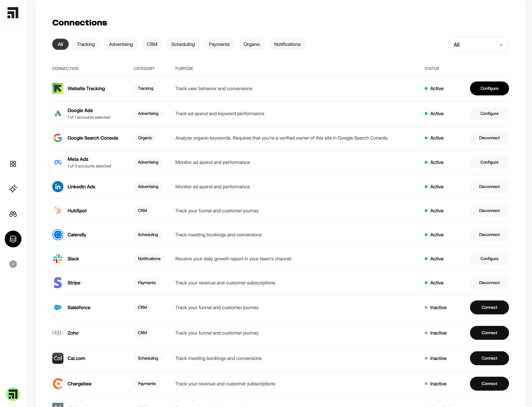Open the binoculars explore icon

tap(13, 214)
